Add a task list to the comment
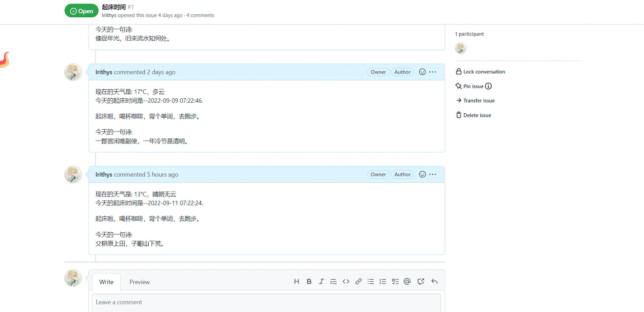Image resolution: width=644 pixels, height=312 pixels. [x=395, y=281]
